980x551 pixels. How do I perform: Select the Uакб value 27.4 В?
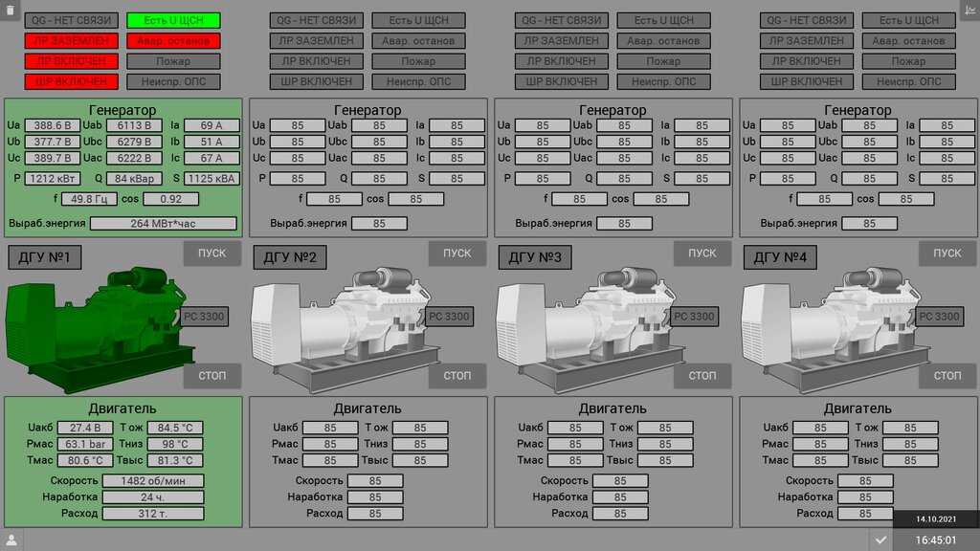[85, 428]
